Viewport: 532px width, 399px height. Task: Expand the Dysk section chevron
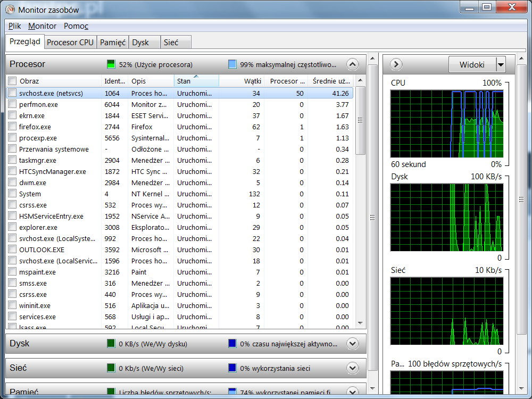(353, 343)
